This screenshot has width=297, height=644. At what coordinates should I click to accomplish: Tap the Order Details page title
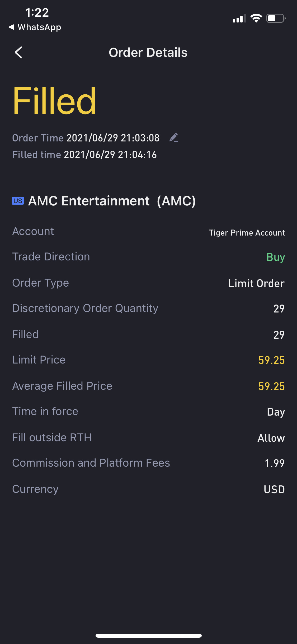pyautogui.click(x=148, y=52)
